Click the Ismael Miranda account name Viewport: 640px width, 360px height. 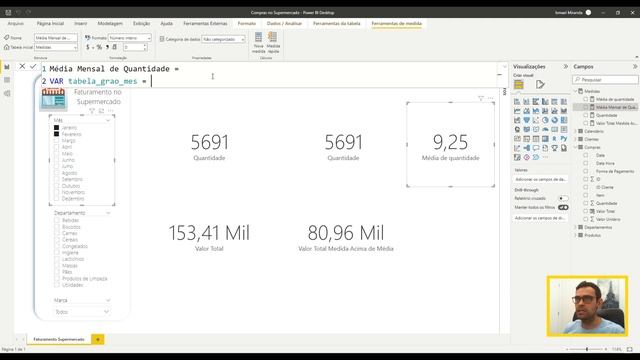click(569, 13)
